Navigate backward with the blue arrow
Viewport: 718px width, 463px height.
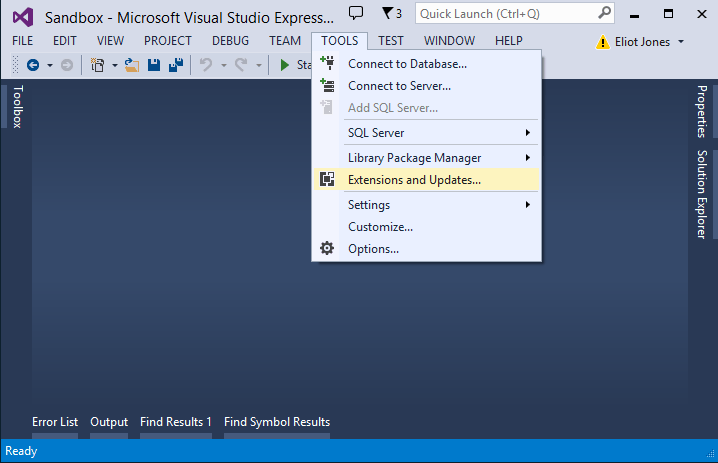click(x=33, y=65)
